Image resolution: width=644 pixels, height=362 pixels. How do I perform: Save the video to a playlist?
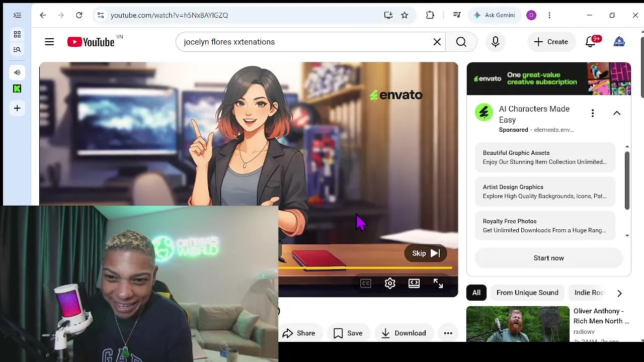[348, 333]
